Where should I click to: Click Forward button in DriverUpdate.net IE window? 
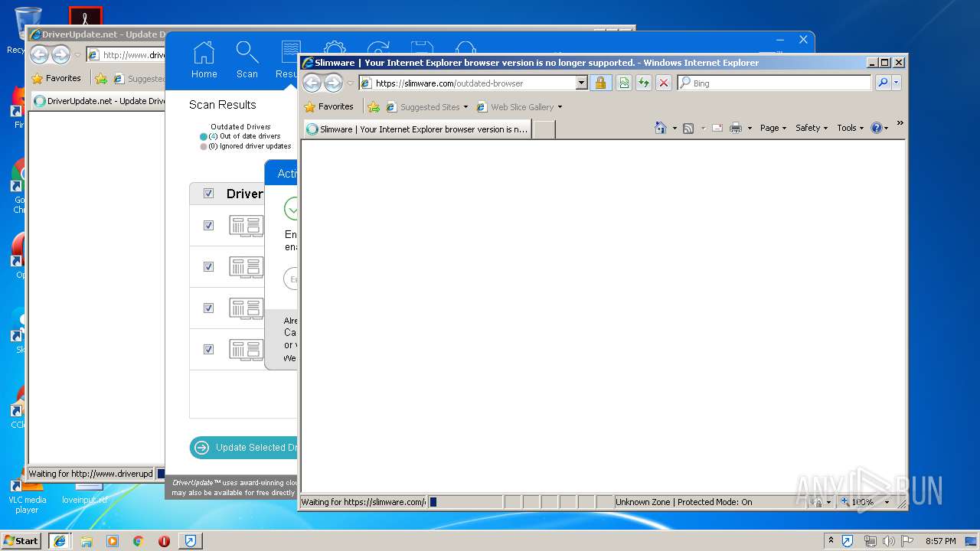[x=60, y=54]
